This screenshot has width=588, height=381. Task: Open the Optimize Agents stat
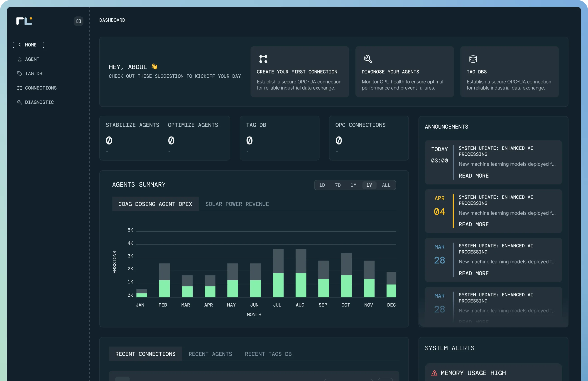click(193, 138)
